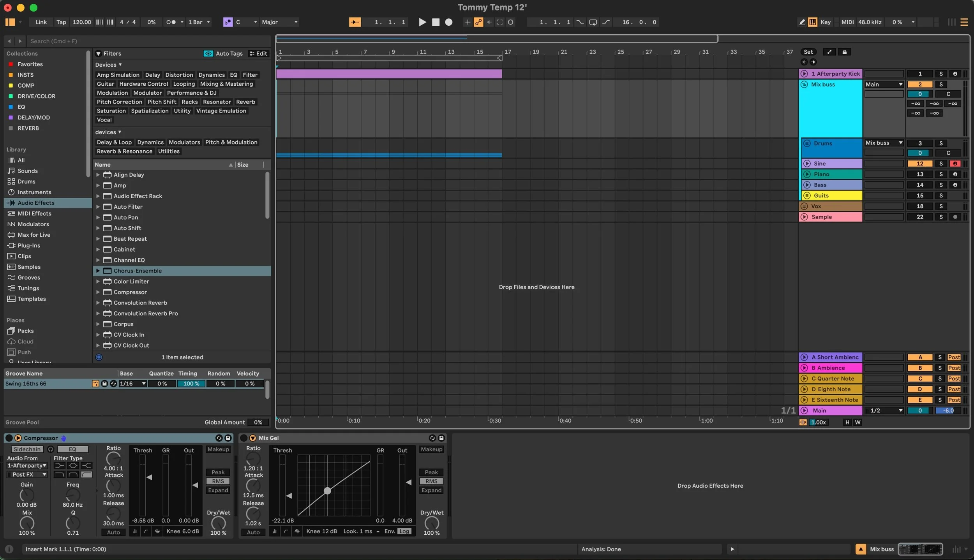Click the Stop button in transport
The image size is (974, 560).
coord(436,22)
